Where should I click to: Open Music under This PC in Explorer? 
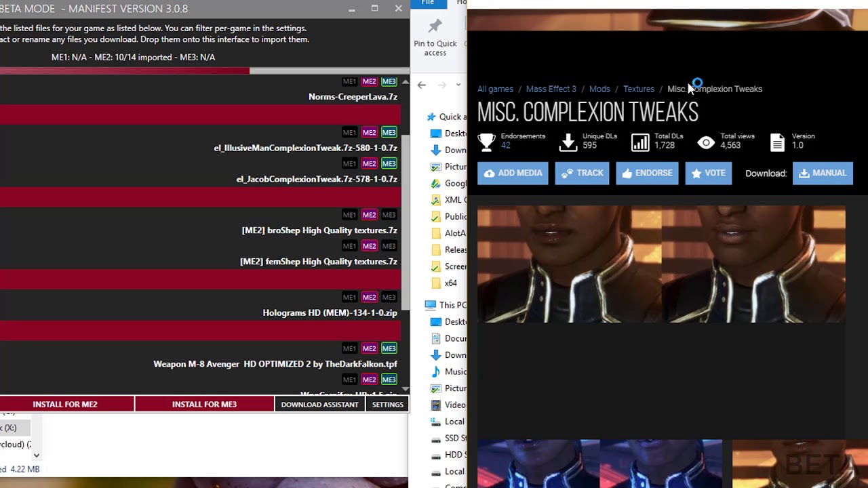(449, 371)
